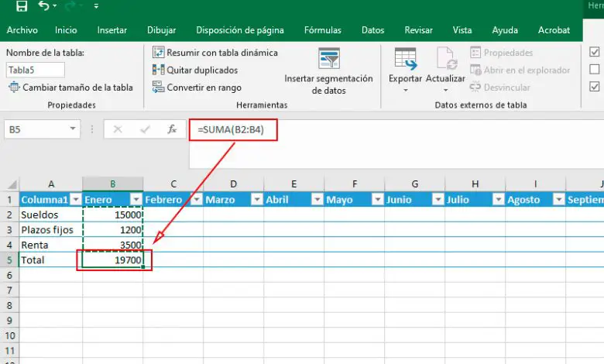The width and height of the screenshot is (604, 364).
Task: Select cell containing Renta
Action: (51, 245)
